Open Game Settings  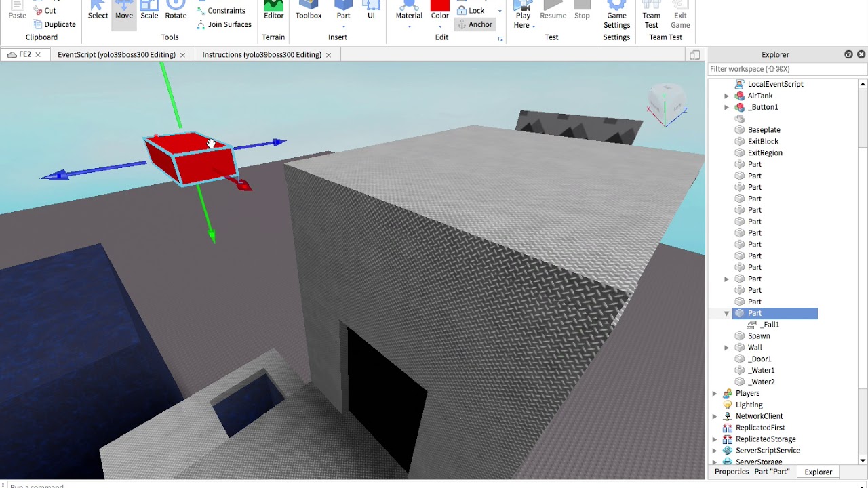click(616, 15)
